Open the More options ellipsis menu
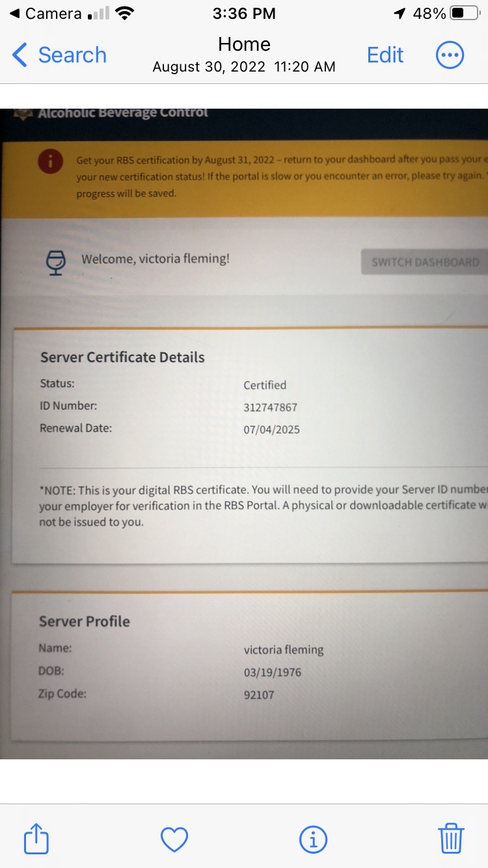The height and width of the screenshot is (868, 488). pyautogui.click(x=450, y=55)
